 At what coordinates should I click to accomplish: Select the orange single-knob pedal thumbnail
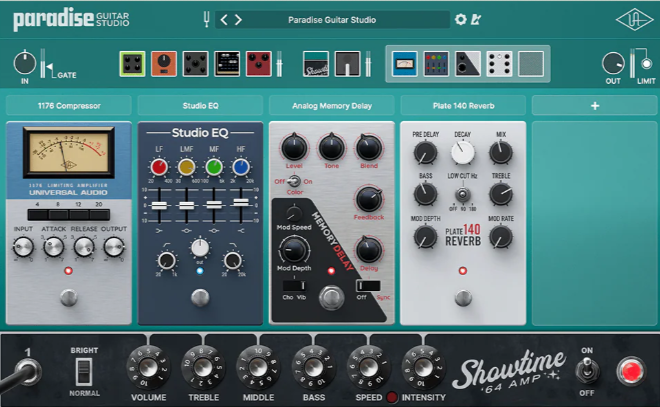click(x=164, y=64)
